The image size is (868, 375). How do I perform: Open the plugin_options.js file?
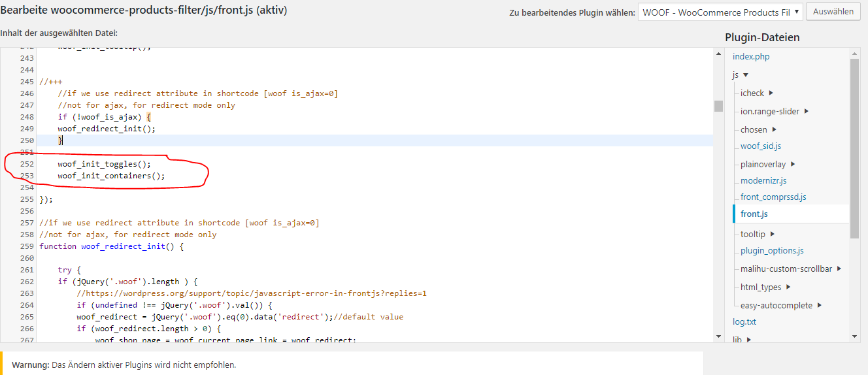point(772,251)
